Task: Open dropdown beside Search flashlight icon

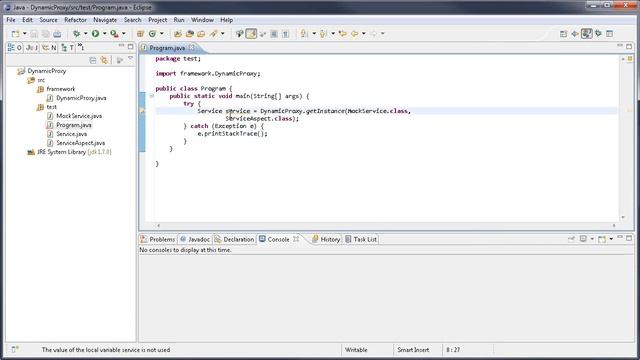Action: (x=223, y=33)
